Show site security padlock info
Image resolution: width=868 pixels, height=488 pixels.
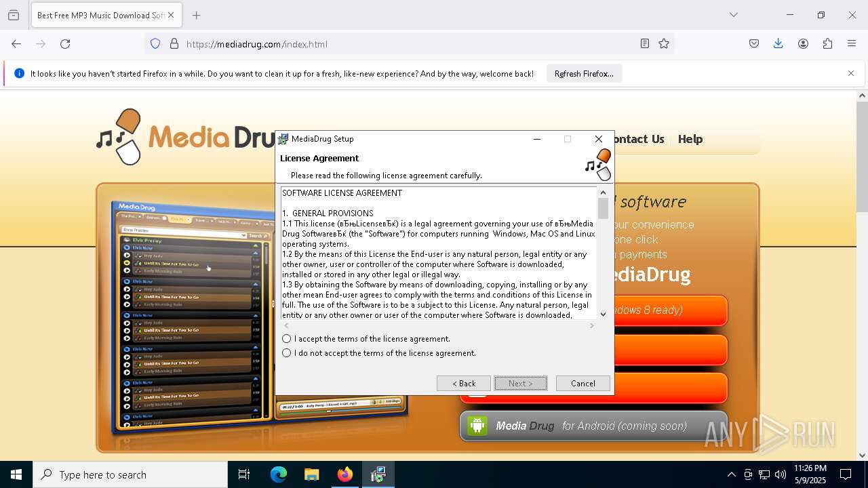click(x=174, y=44)
